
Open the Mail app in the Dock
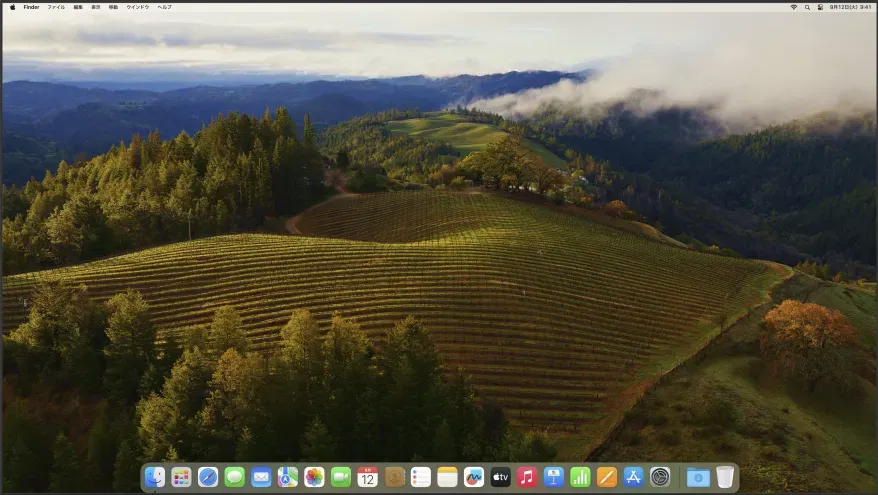(x=261, y=477)
